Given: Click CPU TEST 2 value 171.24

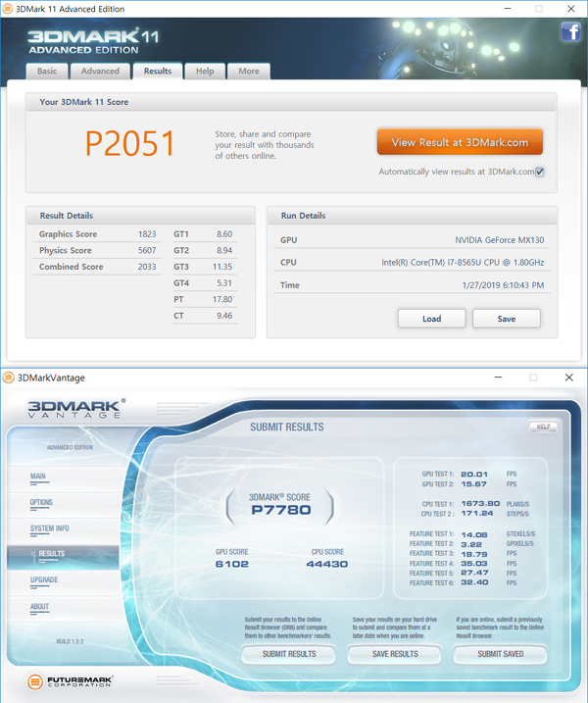Looking at the screenshot, I should coord(477,514).
